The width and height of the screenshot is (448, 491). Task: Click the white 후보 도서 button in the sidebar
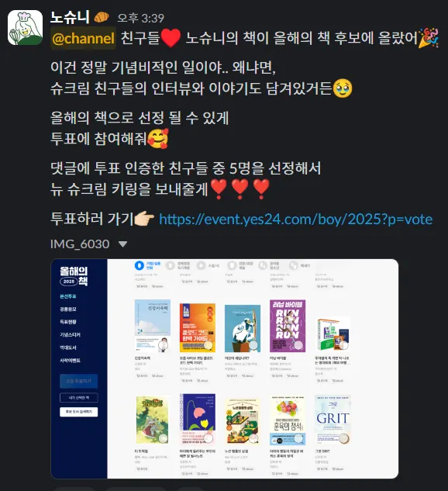78,412
